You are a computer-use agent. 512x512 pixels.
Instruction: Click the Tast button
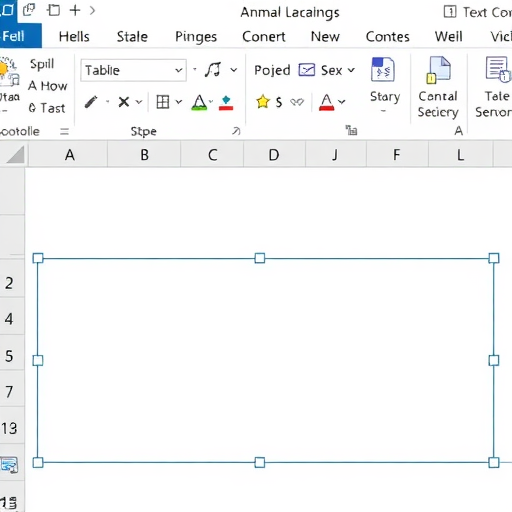point(47,108)
